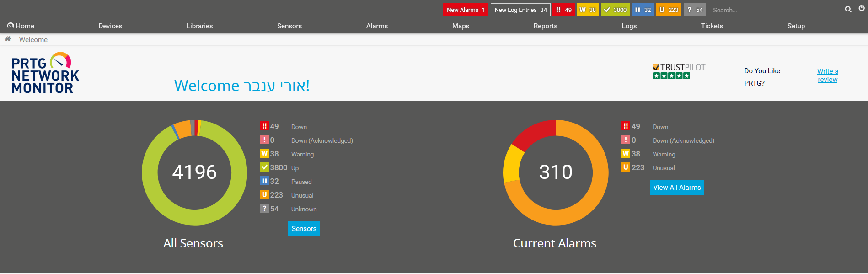Open the blue Paused sensors badge in top bar
This screenshot has width=868, height=274.
[643, 10]
